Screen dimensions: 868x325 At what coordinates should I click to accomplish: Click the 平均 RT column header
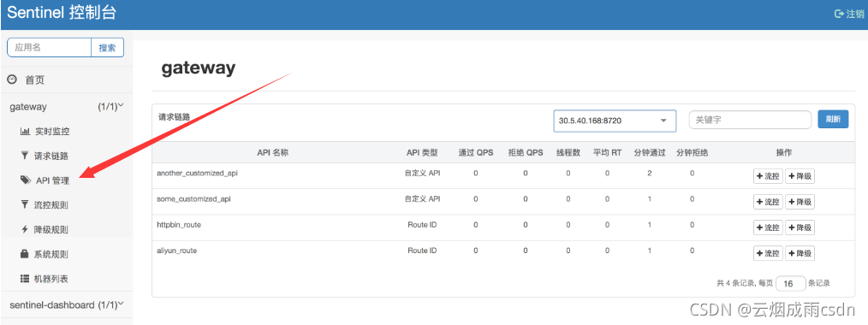607,152
